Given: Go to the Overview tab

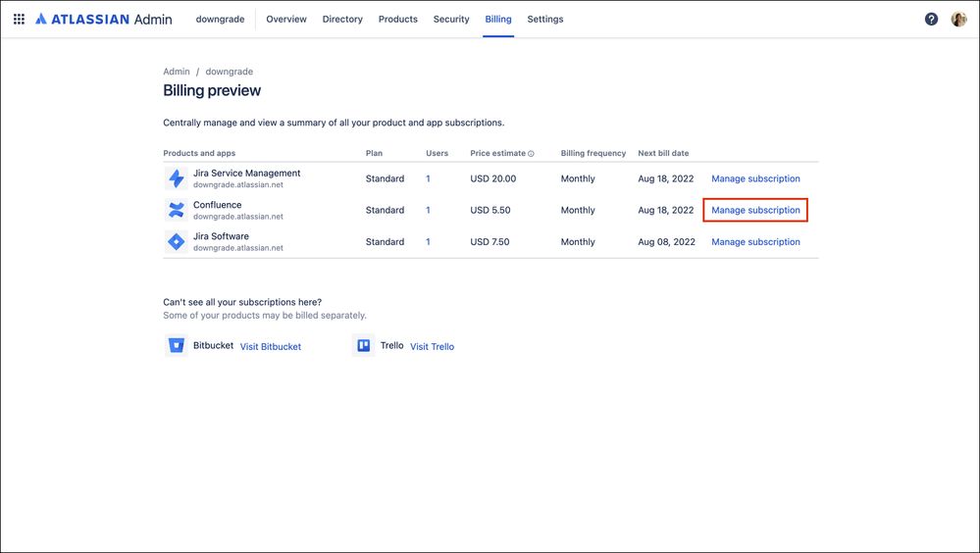Looking at the screenshot, I should (x=286, y=20).
